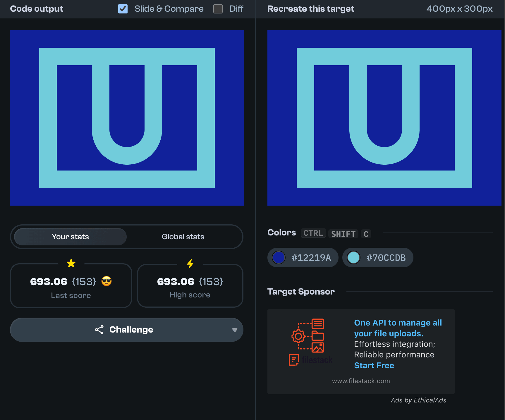Screen dimensions: 505x420
Task: Open the Start Free link
Action: pos(374,366)
